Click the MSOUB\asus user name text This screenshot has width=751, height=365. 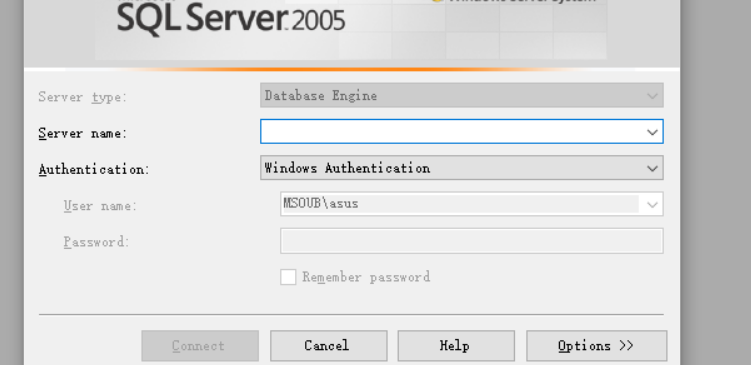coord(321,204)
